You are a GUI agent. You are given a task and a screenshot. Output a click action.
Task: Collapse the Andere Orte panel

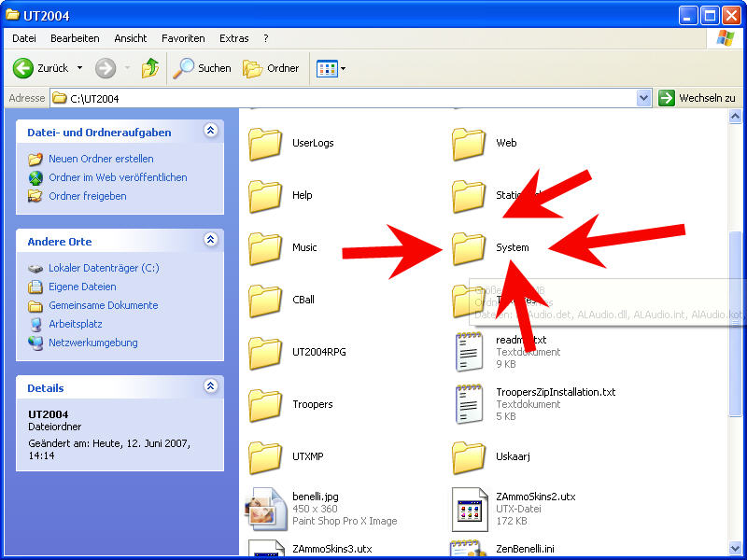coord(211,241)
